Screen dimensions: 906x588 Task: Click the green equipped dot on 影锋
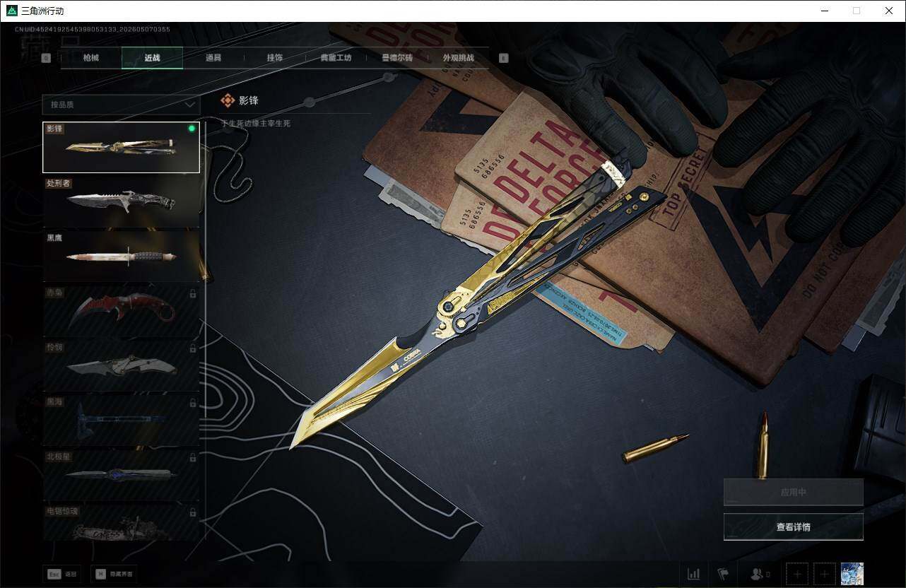point(192,129)
